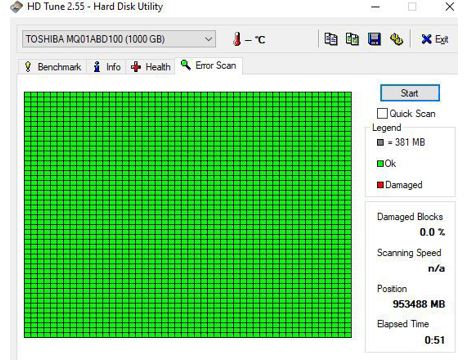
Task: Close the HD Tune window
Action: pos(450,6)
